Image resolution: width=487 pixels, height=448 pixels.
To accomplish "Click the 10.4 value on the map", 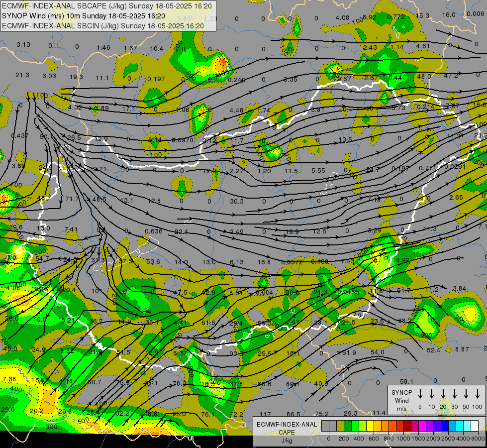I will (x=157, y=48).
